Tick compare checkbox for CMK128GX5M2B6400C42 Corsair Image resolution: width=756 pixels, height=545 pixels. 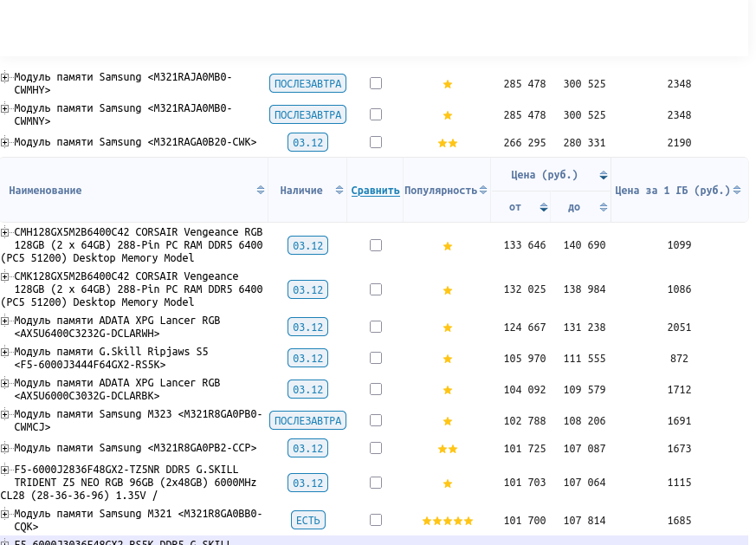point(376,289)
